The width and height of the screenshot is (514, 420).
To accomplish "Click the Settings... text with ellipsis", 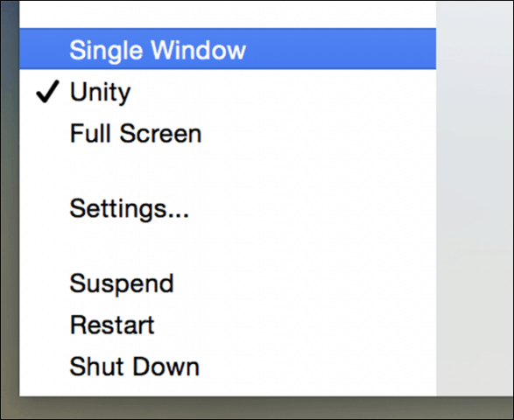I will point(129,209).
